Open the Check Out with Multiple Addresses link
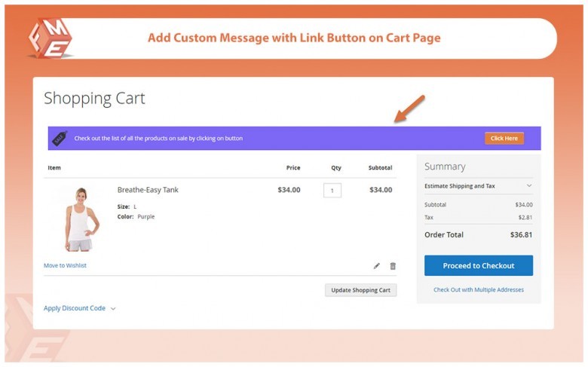588x367 pixels. (478, 289)
